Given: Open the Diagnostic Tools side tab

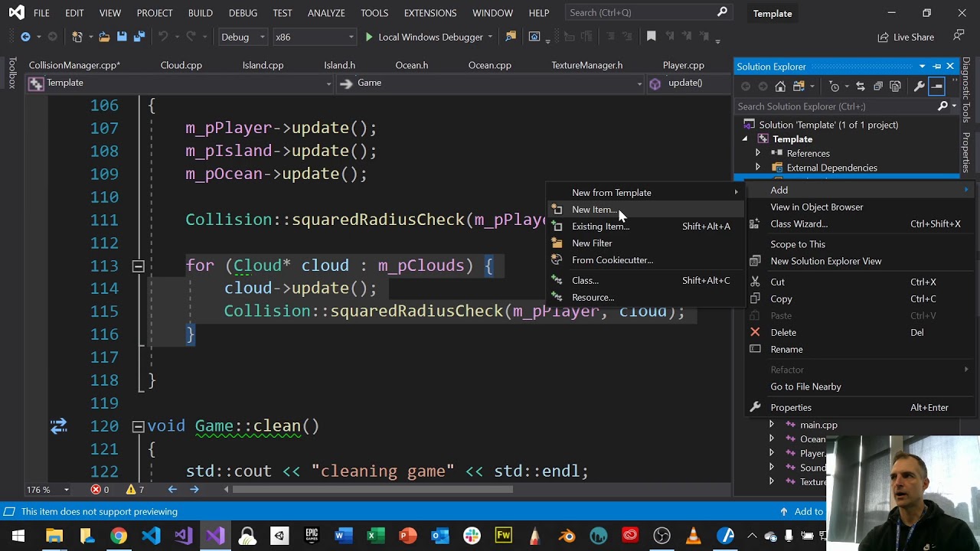Looking at the screenshot, I should point(966,89).
